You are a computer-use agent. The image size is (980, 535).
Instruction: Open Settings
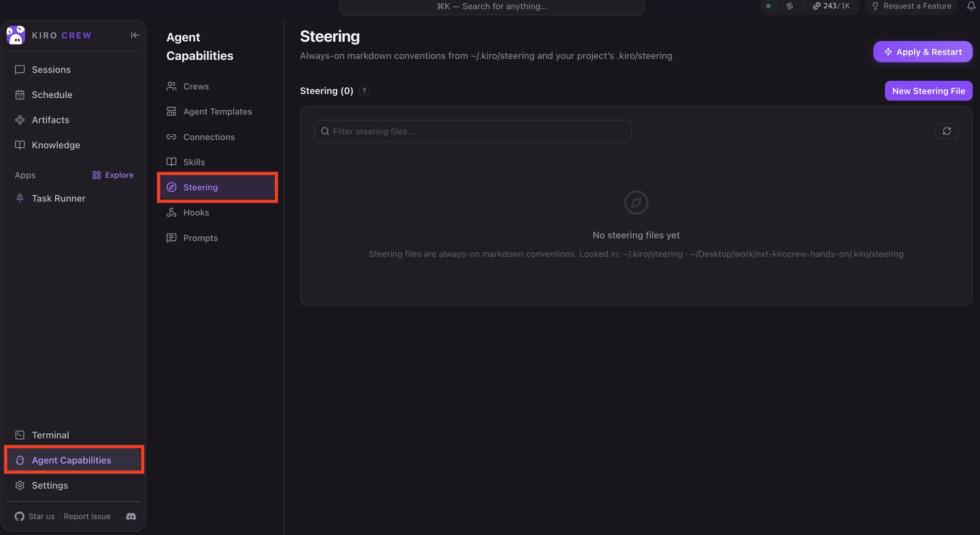[x=74, y=485]
